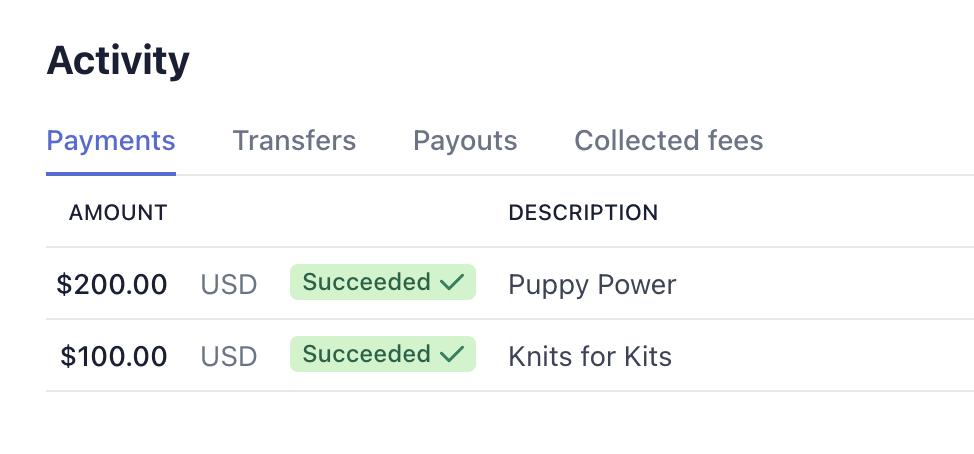The width and height of the screenshot is (974, 454).
Task: Open the $100.00 payment amount
Action: [x=114, y=357]
